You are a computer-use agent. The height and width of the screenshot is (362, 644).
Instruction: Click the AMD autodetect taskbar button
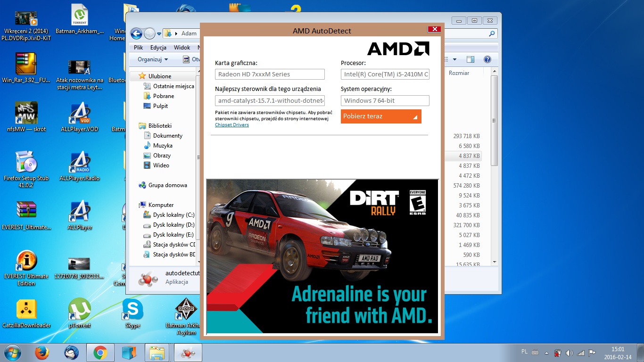tap(188, 352)
